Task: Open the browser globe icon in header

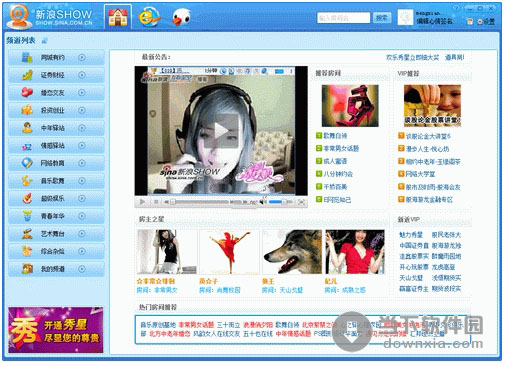Action: [x=149, y=17]
